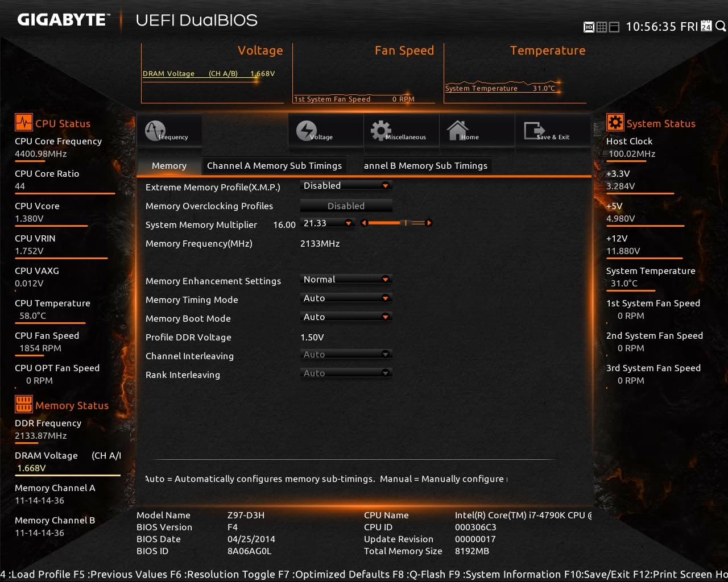Click the Memory Overclocking Profiles Disabled button
Viewport: 728px width, 582px height.
(346, 206)
